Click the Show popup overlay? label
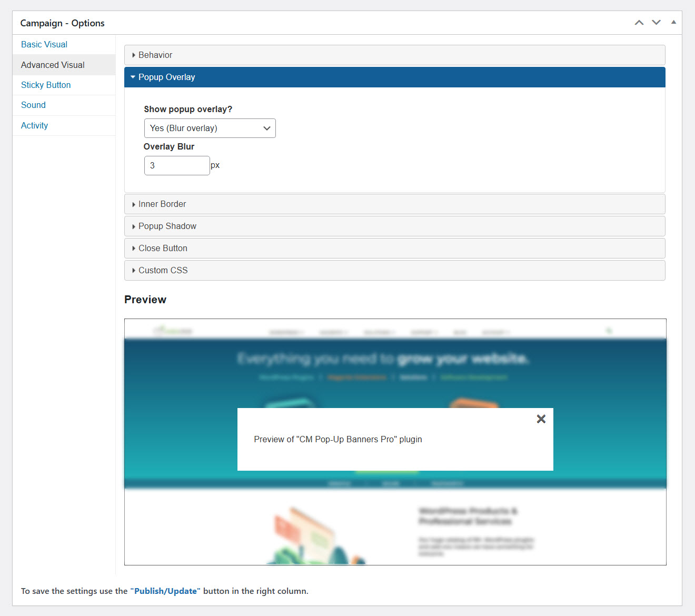 188,109
